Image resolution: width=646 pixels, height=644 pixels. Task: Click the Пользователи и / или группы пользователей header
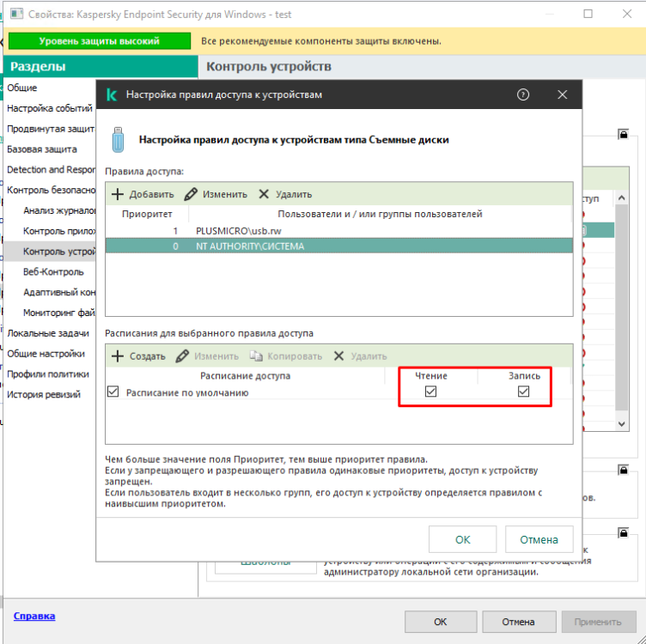380,214
